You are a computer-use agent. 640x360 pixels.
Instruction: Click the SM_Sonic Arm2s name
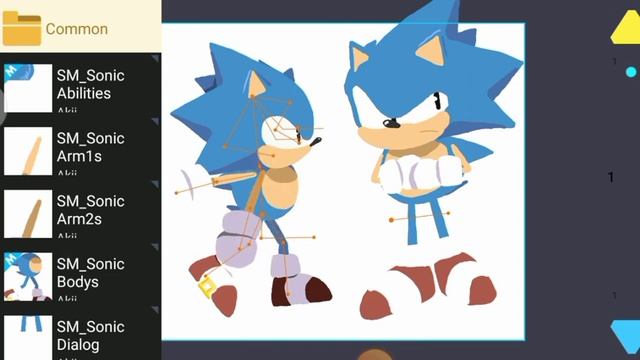[91, 210]
